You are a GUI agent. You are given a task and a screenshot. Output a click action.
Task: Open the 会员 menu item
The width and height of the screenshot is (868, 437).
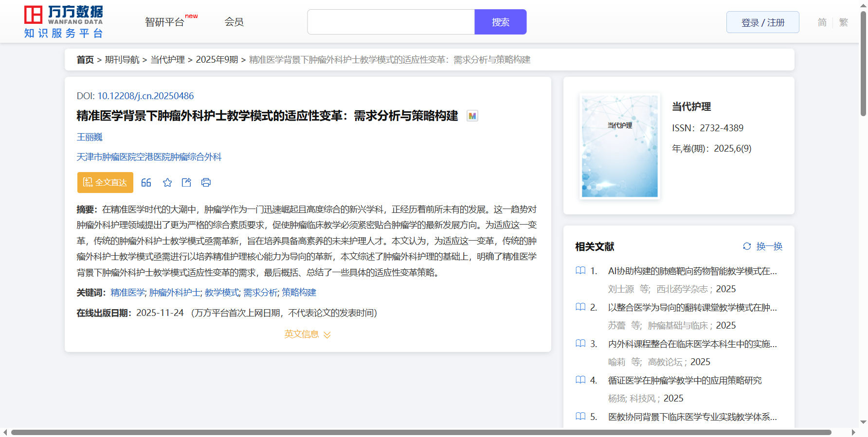click(234, 22)
